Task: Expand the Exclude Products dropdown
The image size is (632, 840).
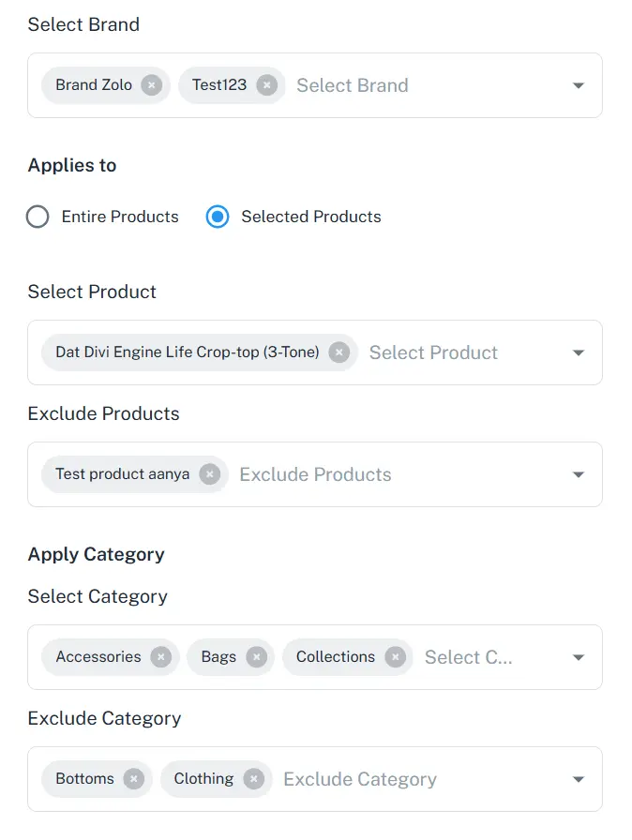Action: (578, 473)
